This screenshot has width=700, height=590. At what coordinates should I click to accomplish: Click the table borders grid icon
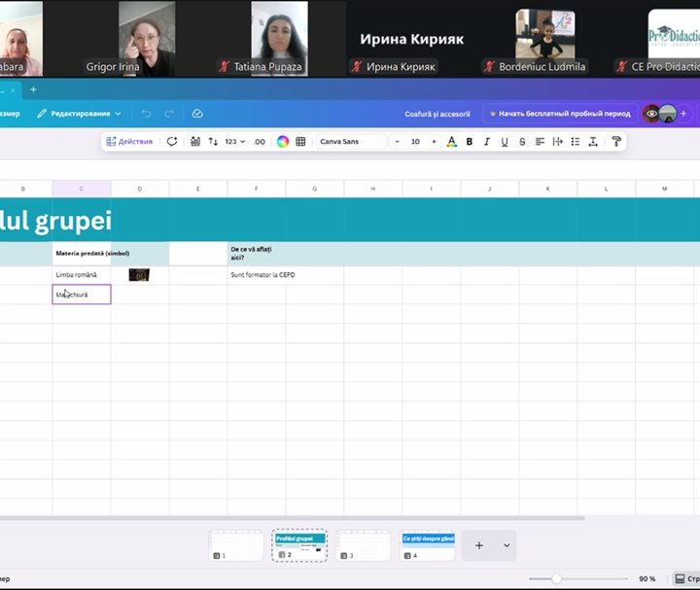pos(300,142)
